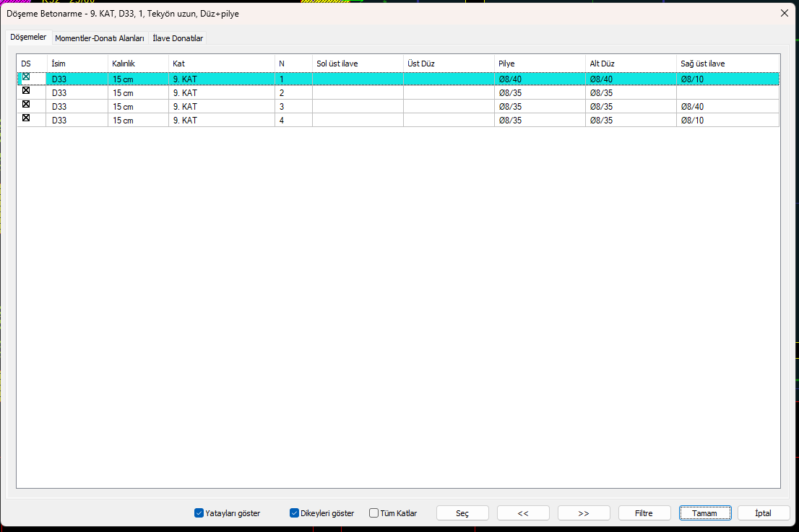Click the Seç button
This screenshot has width=799, height=532.
pyautogui.click(x=462, y=513)
